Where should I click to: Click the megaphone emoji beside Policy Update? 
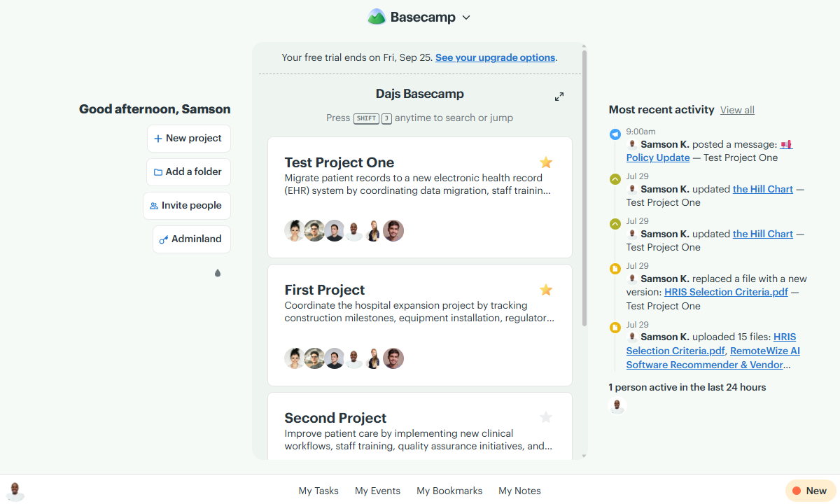click(786, 144)
